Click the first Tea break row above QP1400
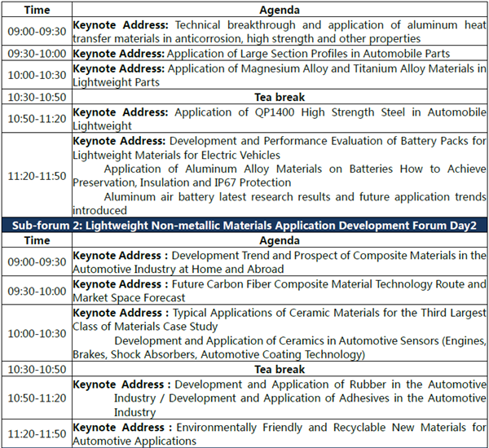This screenshot has width=489, height=448. click(x=279, y=97)
